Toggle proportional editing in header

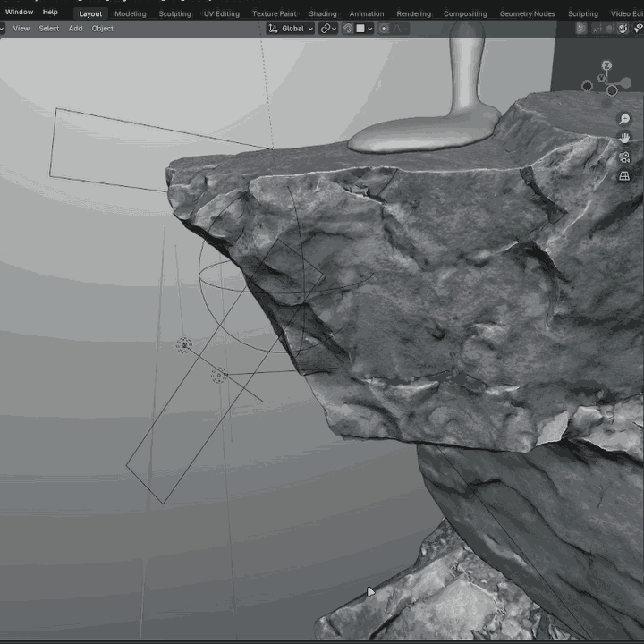(x=384, y=29)
